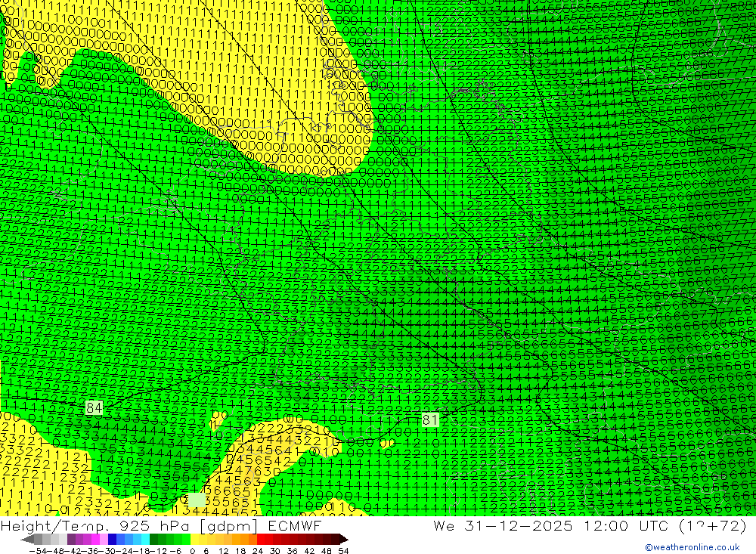Click the contour label '84' on the map

94,408
